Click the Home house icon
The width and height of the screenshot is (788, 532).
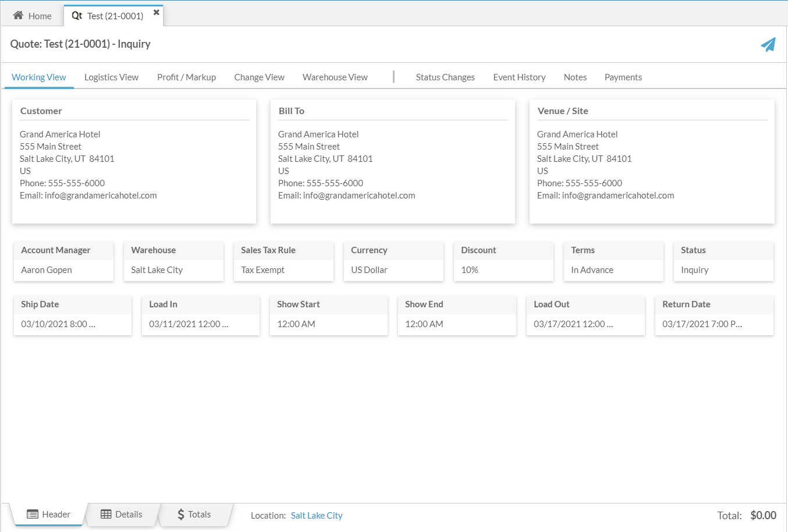pos(18,16)
